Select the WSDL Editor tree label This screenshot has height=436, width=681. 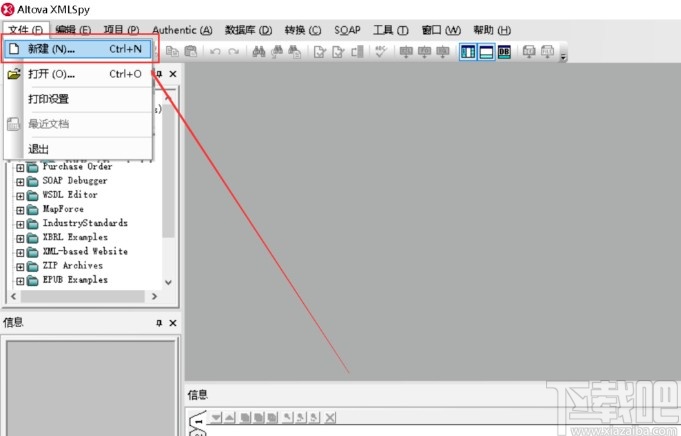tap(70, 195)
